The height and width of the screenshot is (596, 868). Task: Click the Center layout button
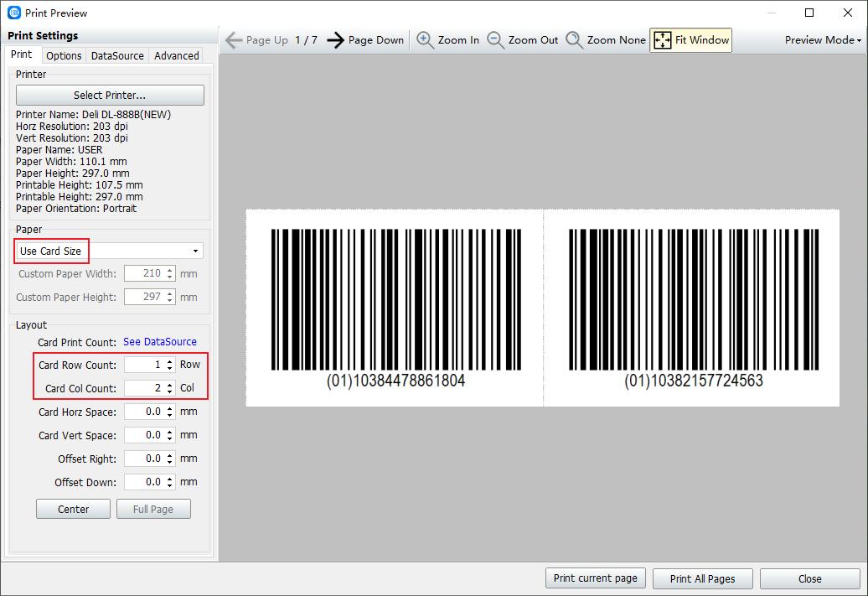(73, 509)
